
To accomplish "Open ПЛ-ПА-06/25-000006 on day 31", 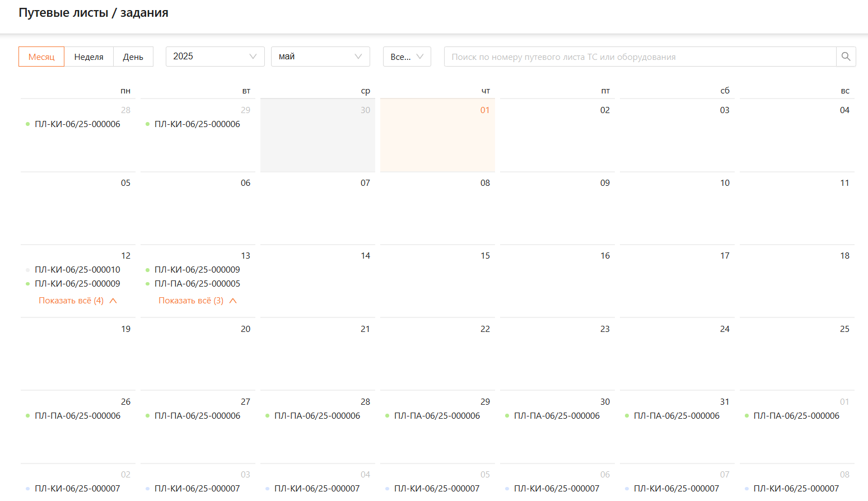I will click(676, 416).
